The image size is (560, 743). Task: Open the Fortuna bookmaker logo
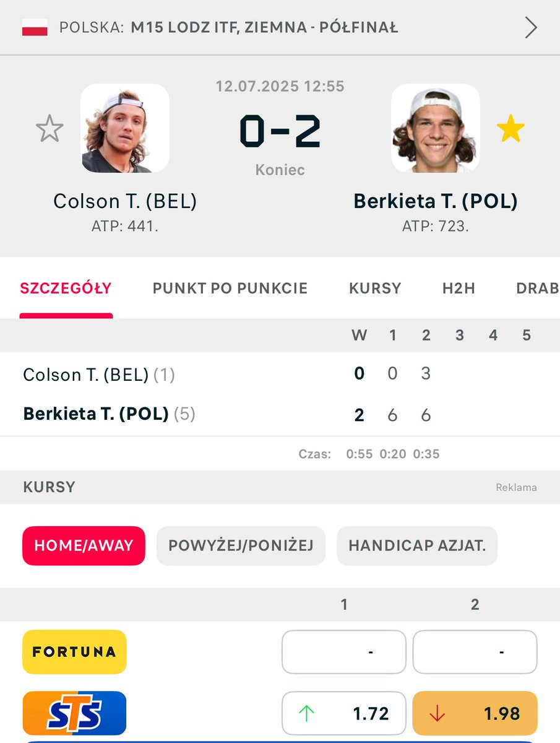pyautogui.click(x=74, y=651)
